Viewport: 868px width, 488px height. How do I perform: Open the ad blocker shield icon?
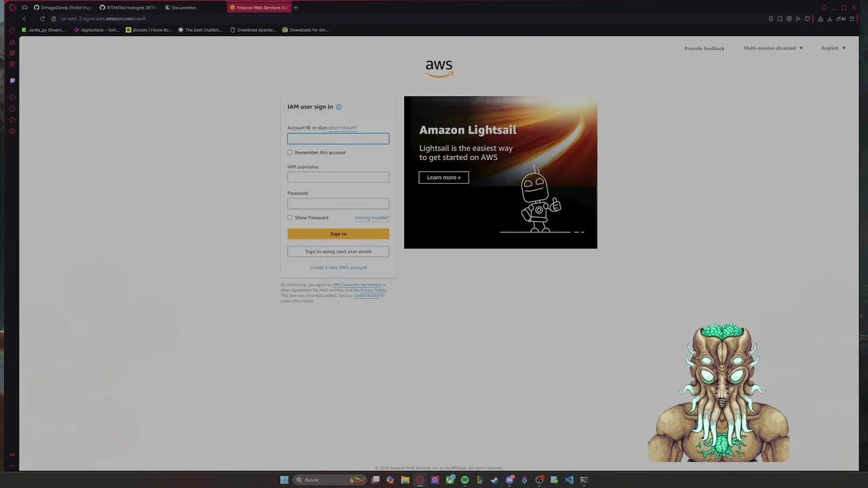789,18
